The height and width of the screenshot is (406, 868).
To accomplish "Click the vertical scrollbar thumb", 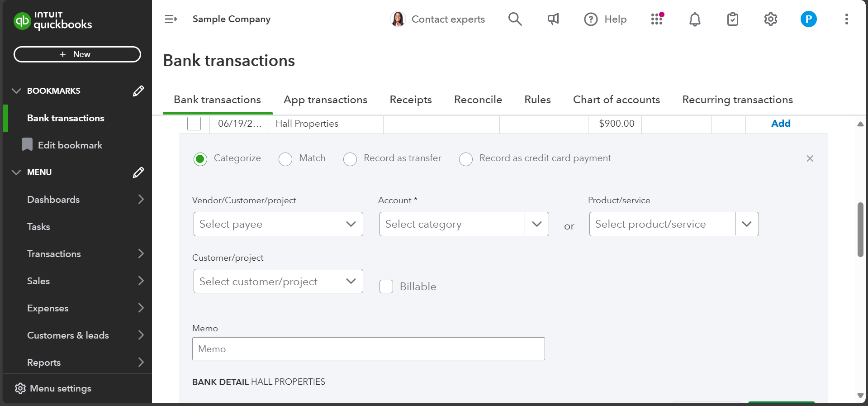I will point(860,230).
